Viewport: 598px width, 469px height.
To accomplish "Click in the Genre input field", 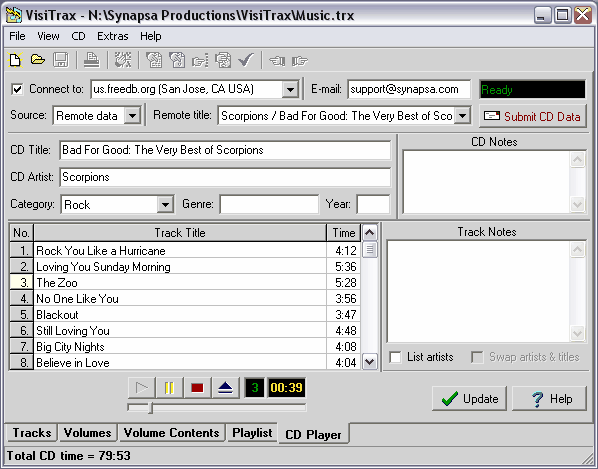I will point(269,204).
